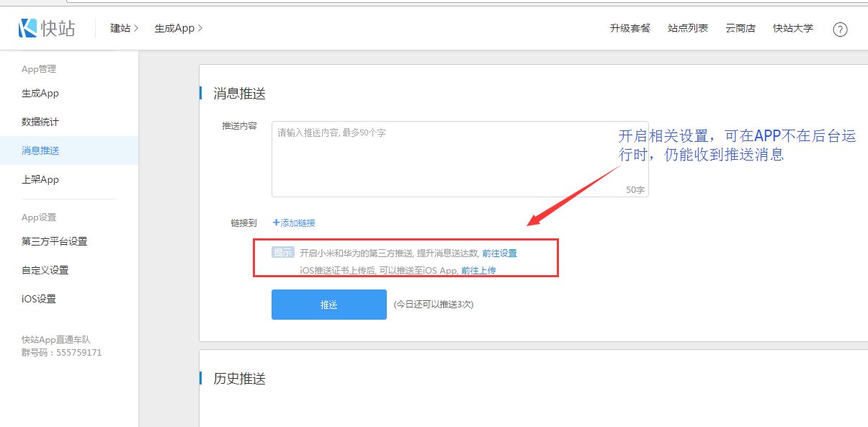Click the plus icon for 添加链接
The image size is (868, 427).
pos(276,223)
